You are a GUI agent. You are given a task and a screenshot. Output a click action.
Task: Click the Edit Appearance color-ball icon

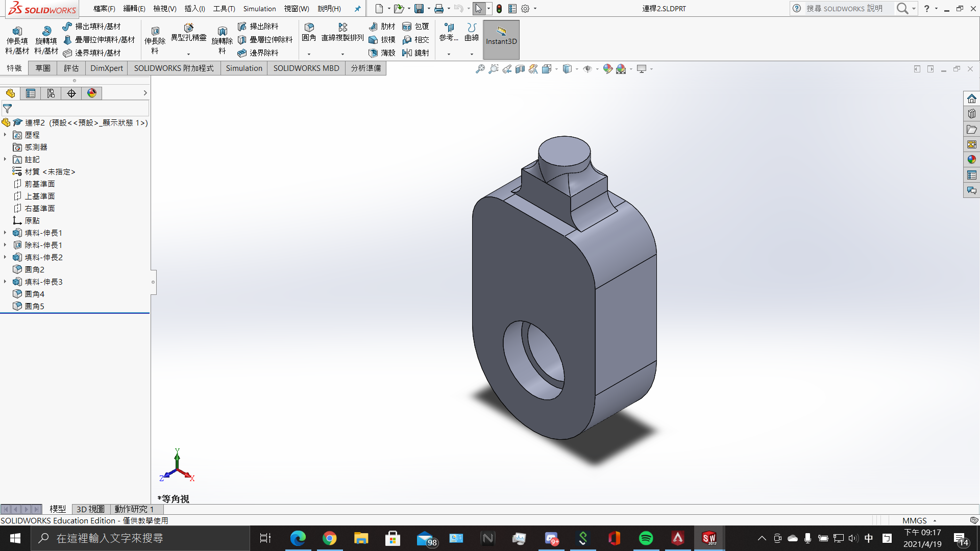click(x=607, y=69)
